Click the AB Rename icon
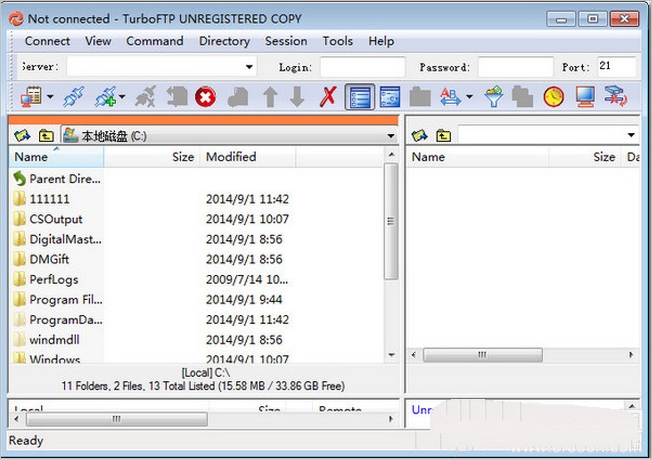 [450, 97]
